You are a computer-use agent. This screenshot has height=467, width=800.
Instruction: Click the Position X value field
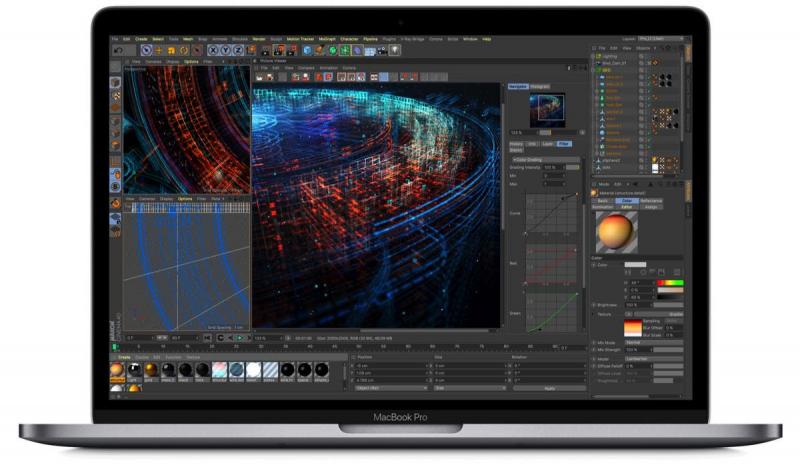(391, 365)
